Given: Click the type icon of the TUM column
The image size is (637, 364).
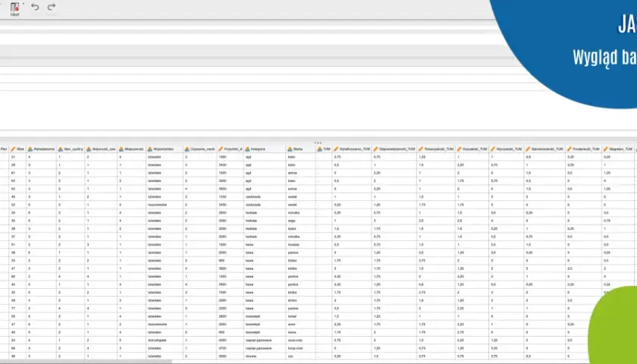Looking at the screenshot, I should tap(319, 149).
